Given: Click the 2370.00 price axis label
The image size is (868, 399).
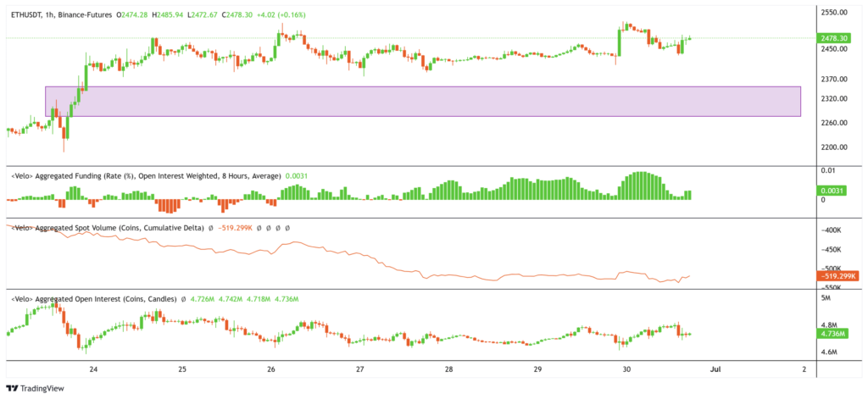Looking at the screenshot, I should point(834,79).
